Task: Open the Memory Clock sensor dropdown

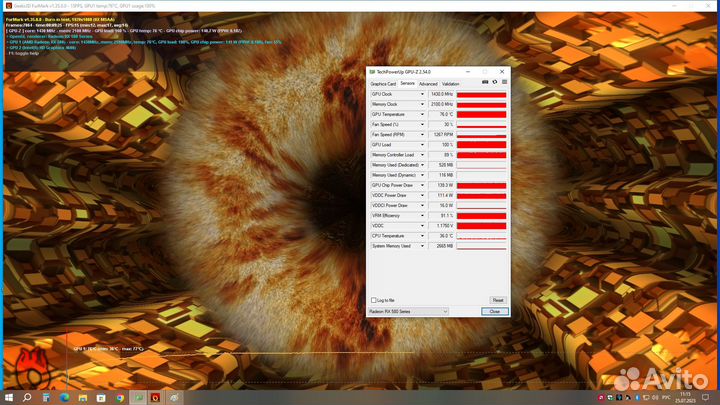Action: [422, 104]
